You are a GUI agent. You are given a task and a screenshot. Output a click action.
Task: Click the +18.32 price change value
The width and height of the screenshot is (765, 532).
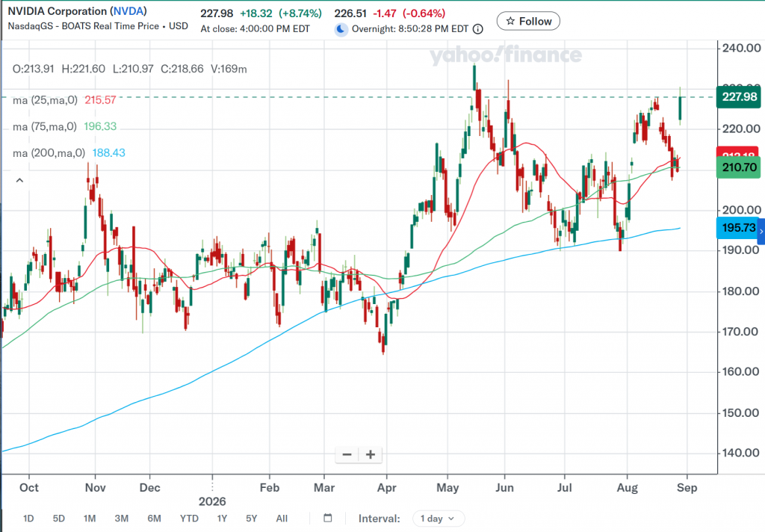pos(256,13)
